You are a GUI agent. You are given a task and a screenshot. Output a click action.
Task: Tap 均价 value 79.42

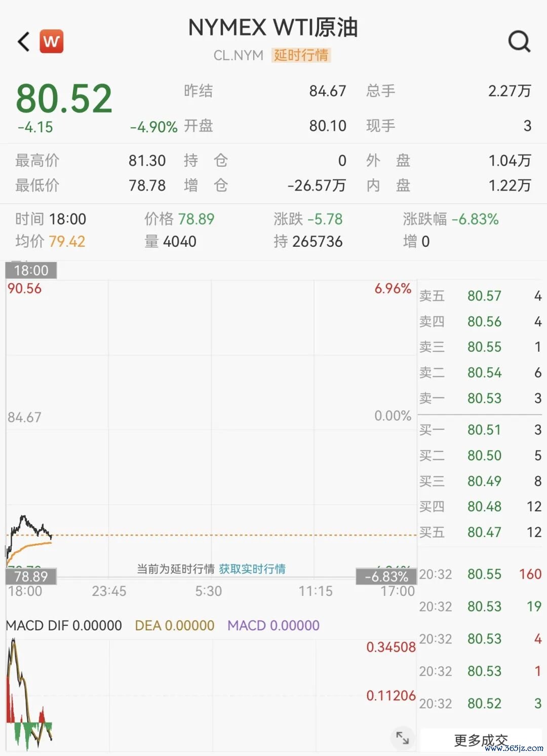tap(67, 241)
